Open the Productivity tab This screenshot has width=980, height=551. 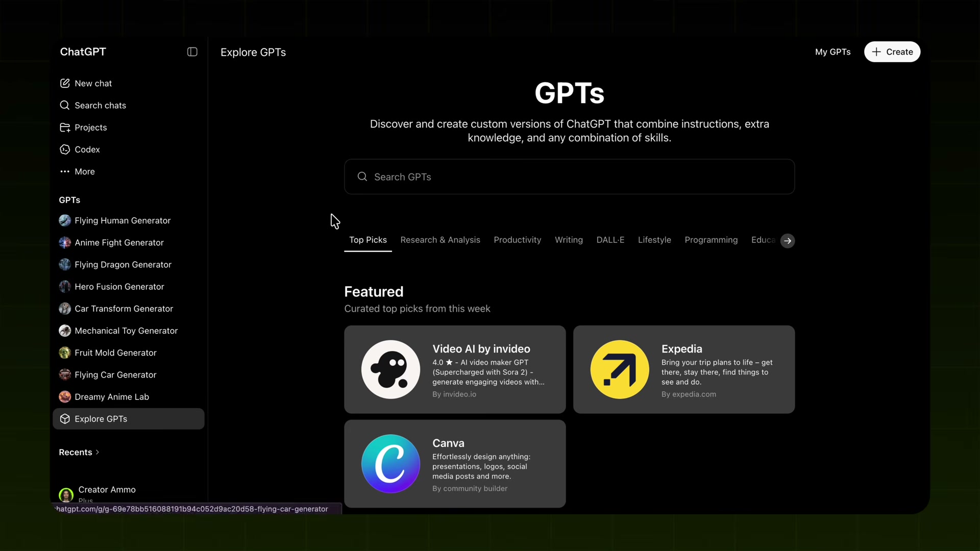pyautogui.click(x=517, y=240)
